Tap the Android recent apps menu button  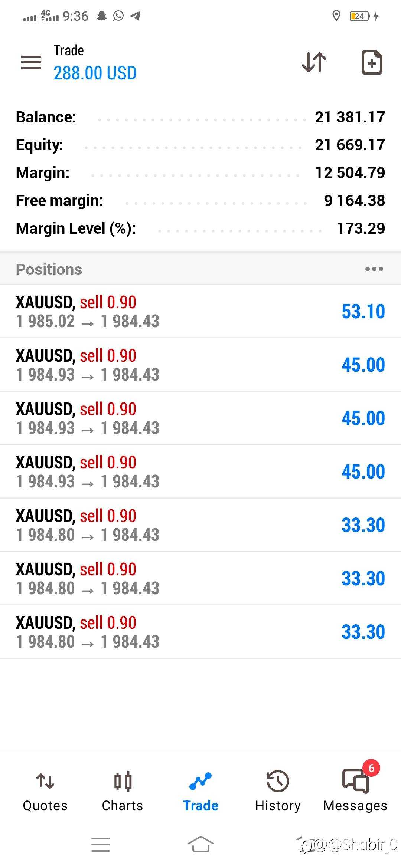101,845
